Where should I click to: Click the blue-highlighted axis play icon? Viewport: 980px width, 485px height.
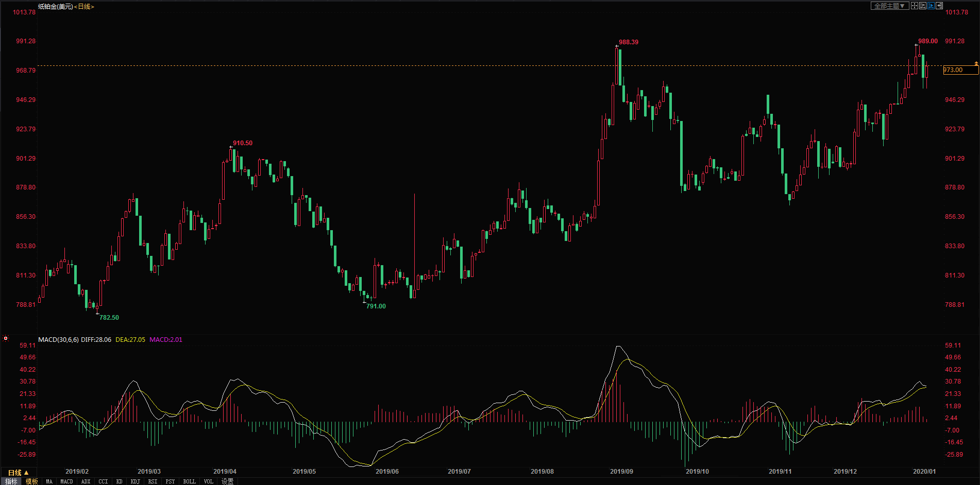(931, 6)
